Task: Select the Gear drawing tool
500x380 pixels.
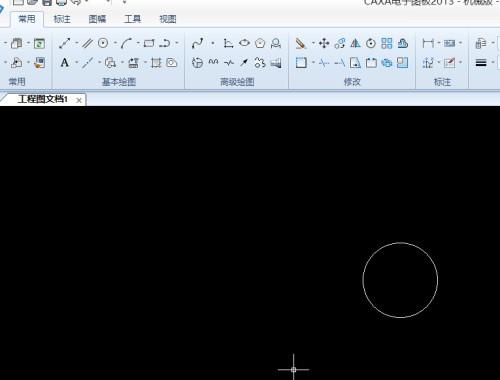Action: click(260, 63)
